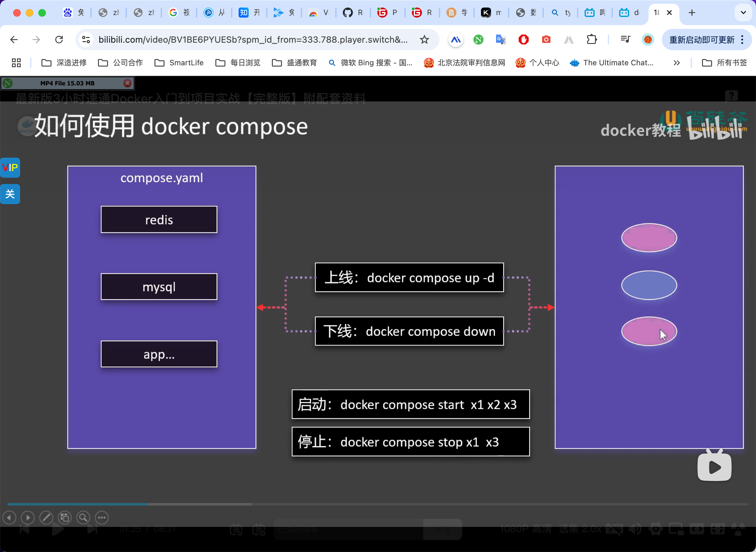
Task: Click 重新启动即可更新 update button
Action: pos(702,40)
